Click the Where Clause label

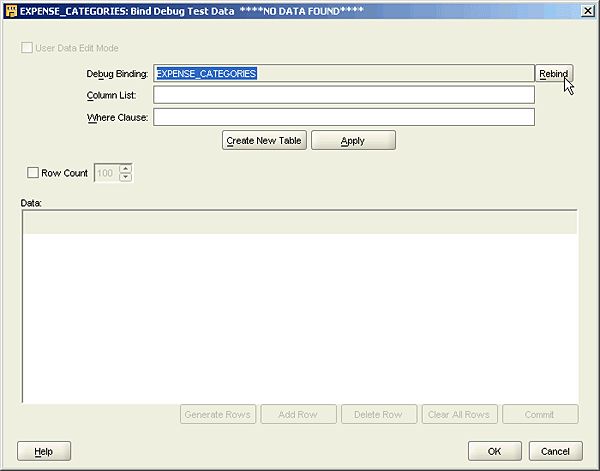click(x=117, y=117)
